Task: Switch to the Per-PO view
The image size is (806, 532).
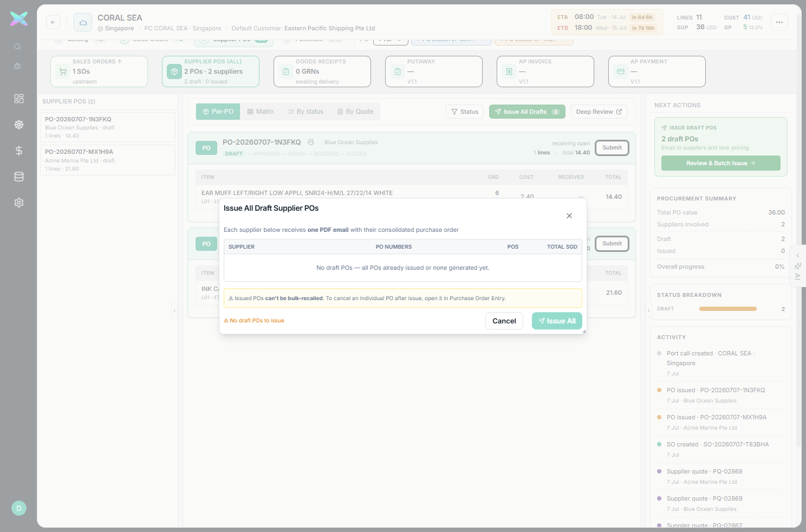Action: pos(218,112)
